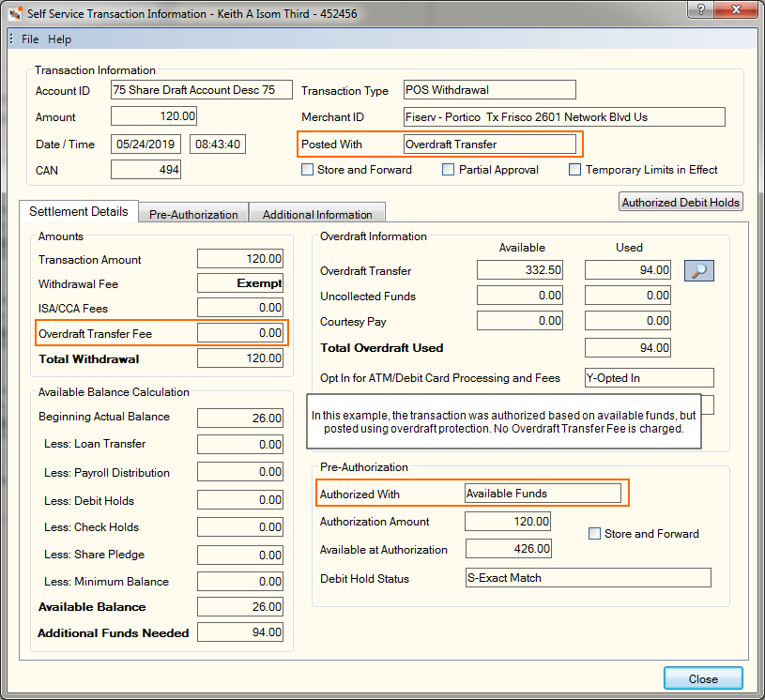Click the Merchant ID field
The height and width of the screenshot is (700, 765).
pos(564,117)
